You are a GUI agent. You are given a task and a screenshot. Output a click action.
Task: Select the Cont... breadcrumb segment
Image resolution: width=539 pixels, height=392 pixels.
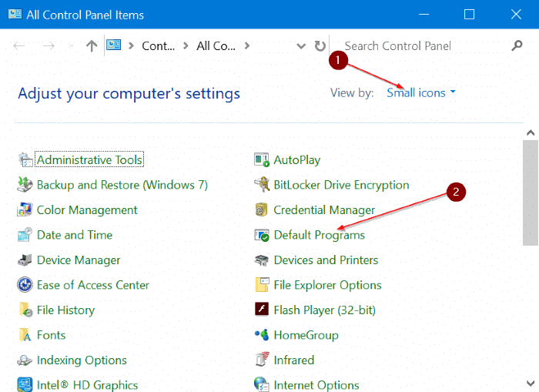point(158,45)
